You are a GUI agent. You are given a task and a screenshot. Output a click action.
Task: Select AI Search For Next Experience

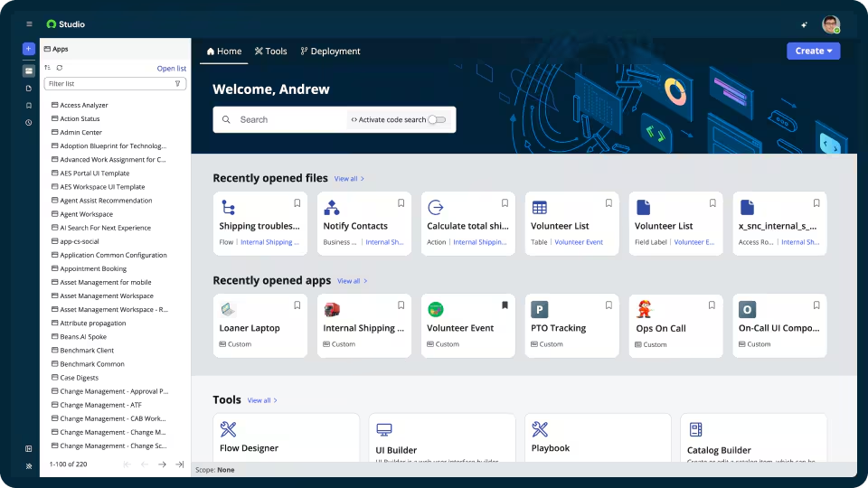click(x=105, y=228)
